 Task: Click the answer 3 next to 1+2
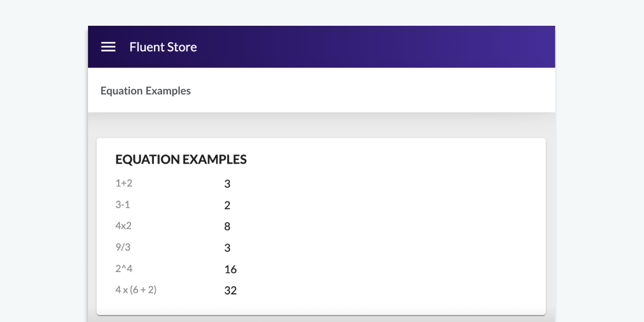(227, 184)
